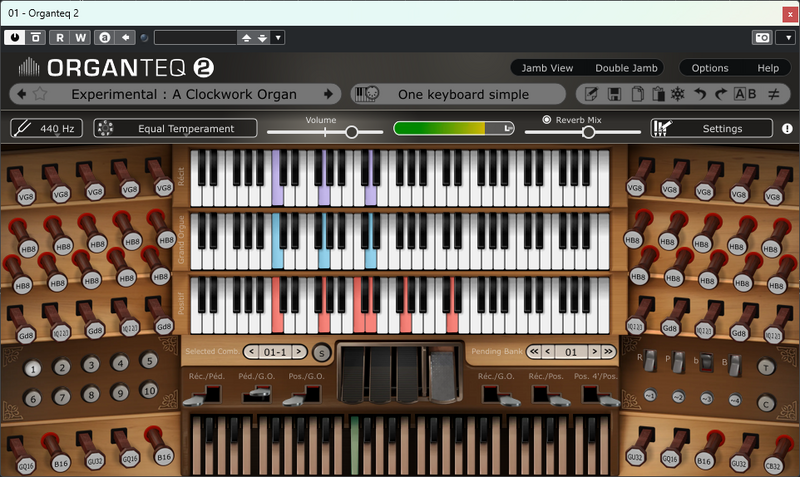The height and width of the screenshot is (477, 800).
Task: Click the not-equal compare icon
Action: (773, 94)
